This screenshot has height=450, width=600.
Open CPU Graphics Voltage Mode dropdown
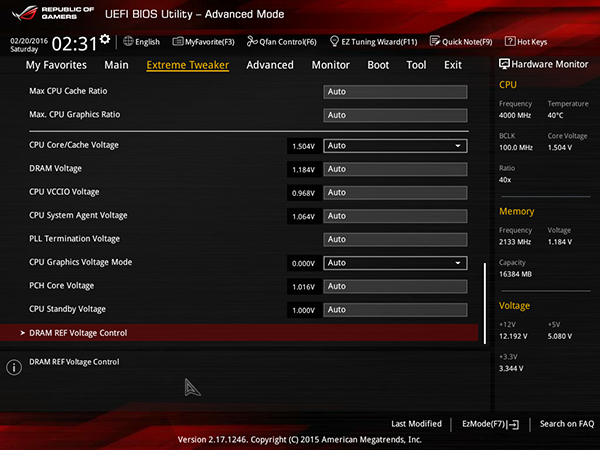[395, 263]
